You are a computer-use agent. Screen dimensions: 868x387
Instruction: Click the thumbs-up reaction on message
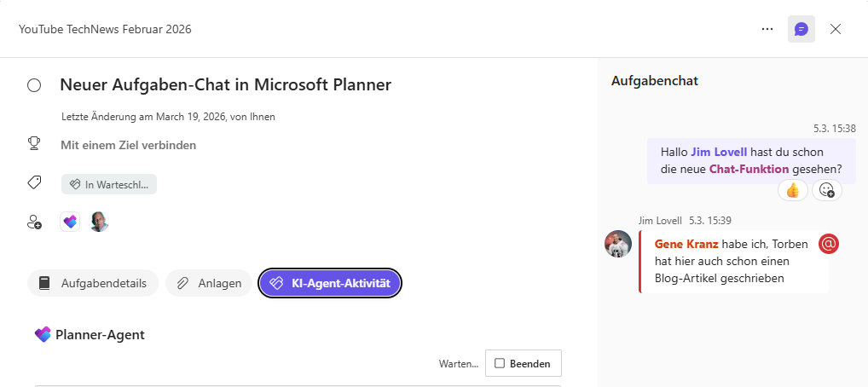793,190
